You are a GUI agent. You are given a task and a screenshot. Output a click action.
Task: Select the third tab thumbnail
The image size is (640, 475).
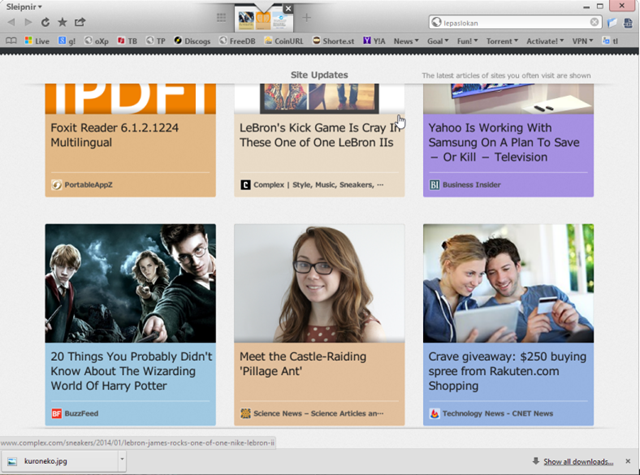pyautogui.click(x=280, y=20)
